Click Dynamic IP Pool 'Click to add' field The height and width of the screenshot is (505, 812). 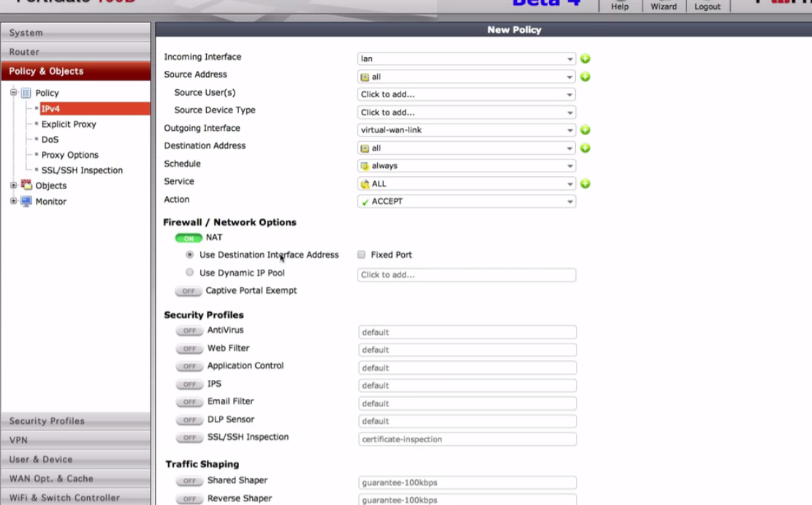tap(466, 275)
